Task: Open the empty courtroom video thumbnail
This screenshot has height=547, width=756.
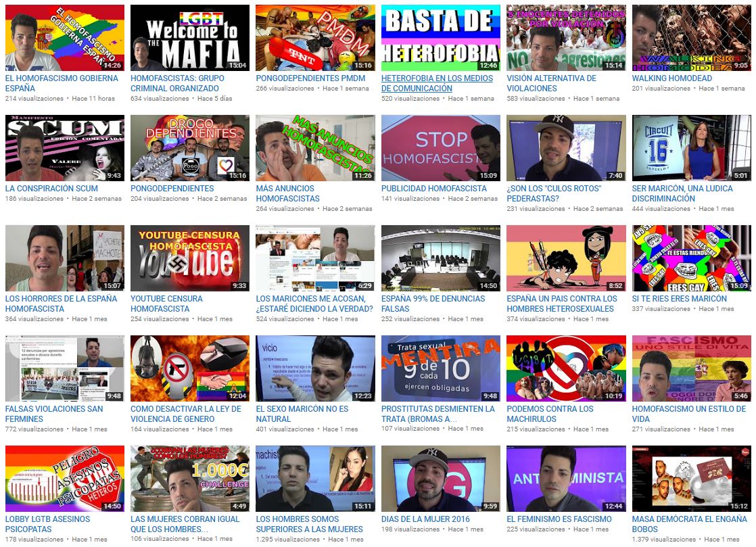Action: coord(440,258)
